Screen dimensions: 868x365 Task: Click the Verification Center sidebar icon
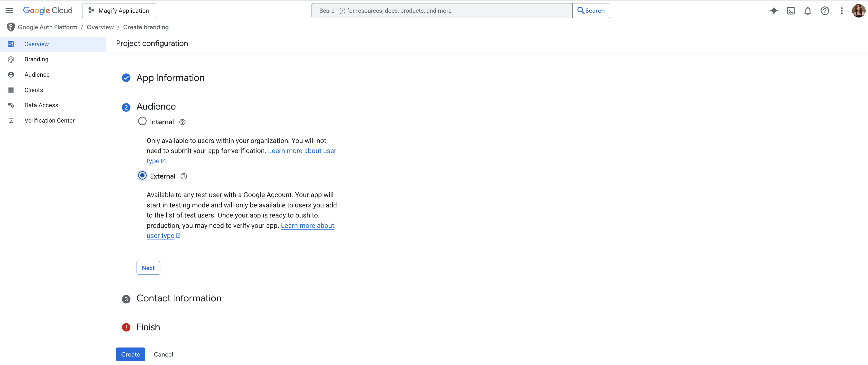[x=11, y=120]
